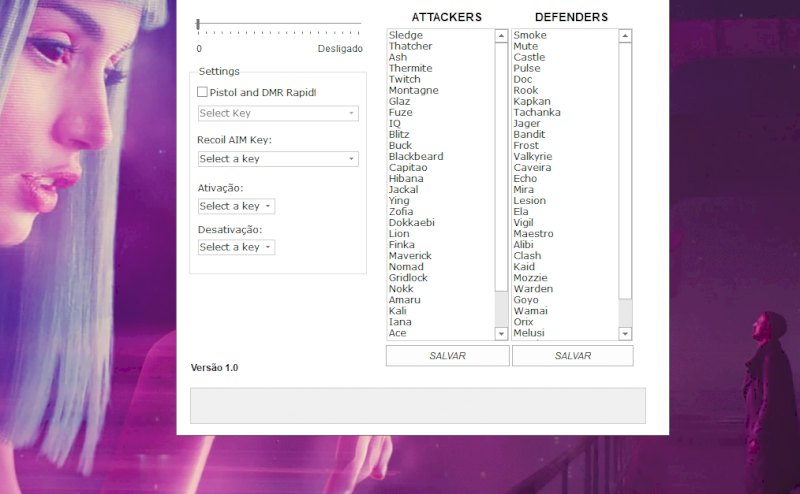This screenshot has height=494, width=800.
Task: Open the disabled Select Key dropdown
Action: [x=278, y=113]
